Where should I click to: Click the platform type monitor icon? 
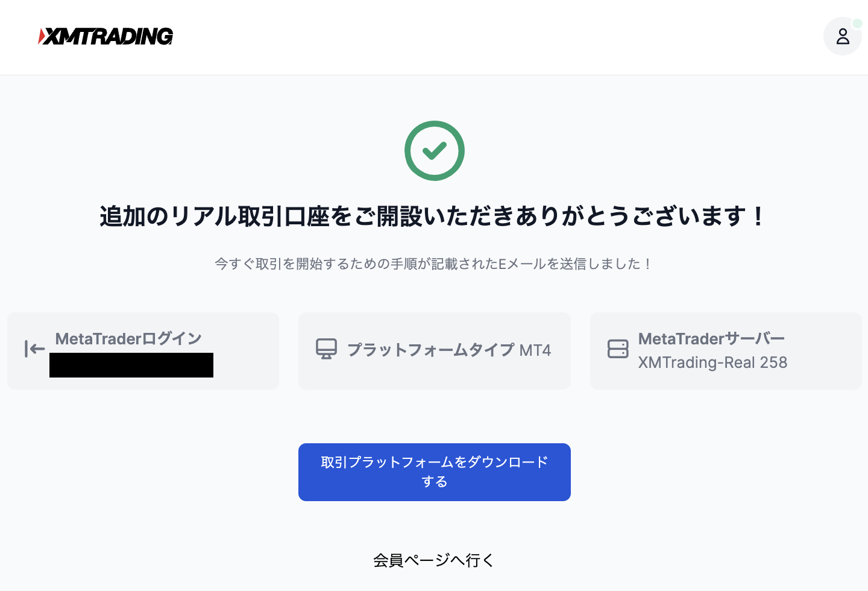[x=326, y=349]
